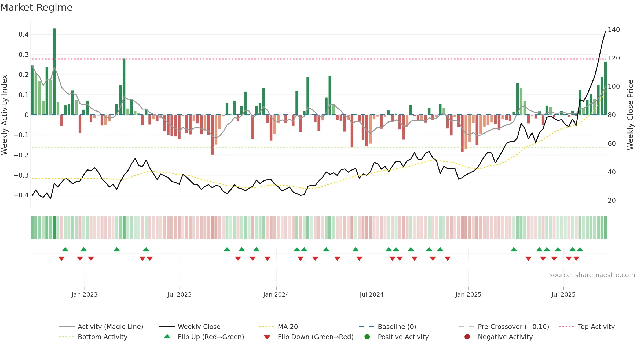This screenshot has height=362, width=644.
Task: Click the tallest green activity bar above 0.4
Action: 54,72
